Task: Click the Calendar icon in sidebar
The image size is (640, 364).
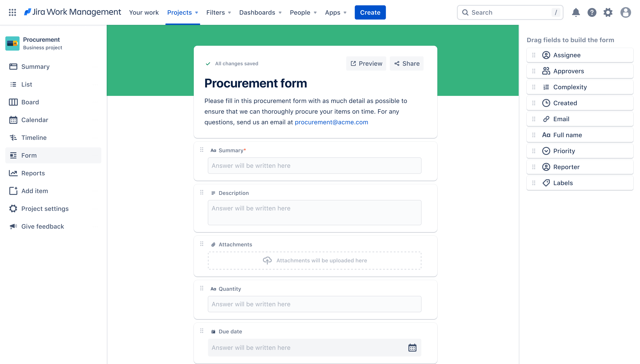Action: 13,120
